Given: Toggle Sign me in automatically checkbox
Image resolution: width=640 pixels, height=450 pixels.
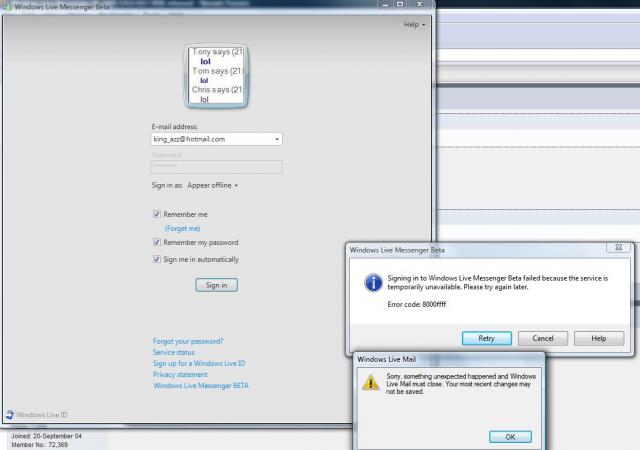Looking at the screenshot, I should click(157, 259).
